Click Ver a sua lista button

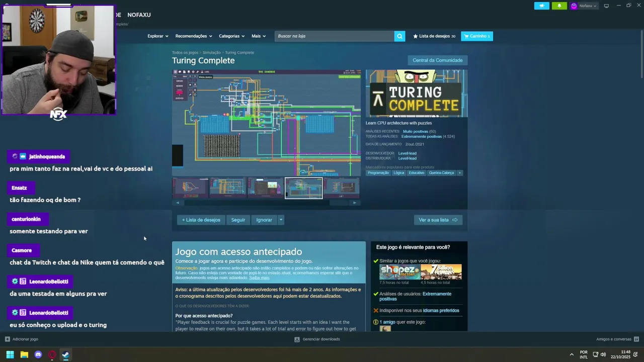tap(438, 220)
